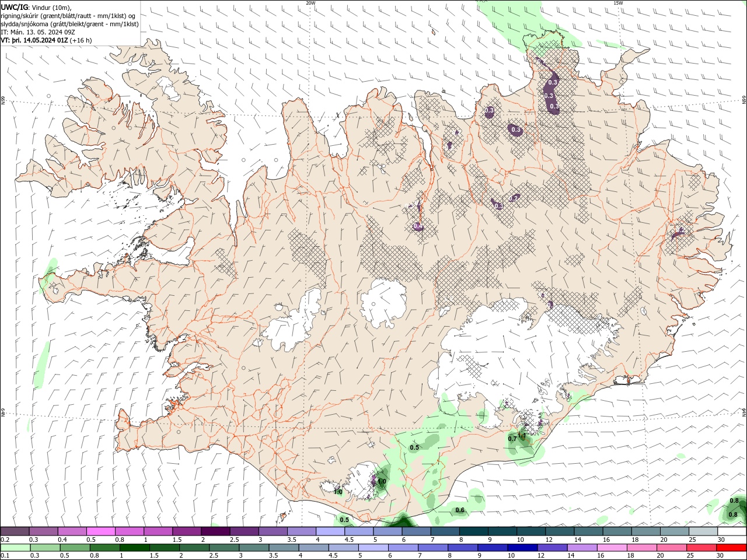The image size is (747, 560).
Task: Choose the light lavender 4 swatch in upper legend
Action: pyautogui.click(x=329, y=531)
